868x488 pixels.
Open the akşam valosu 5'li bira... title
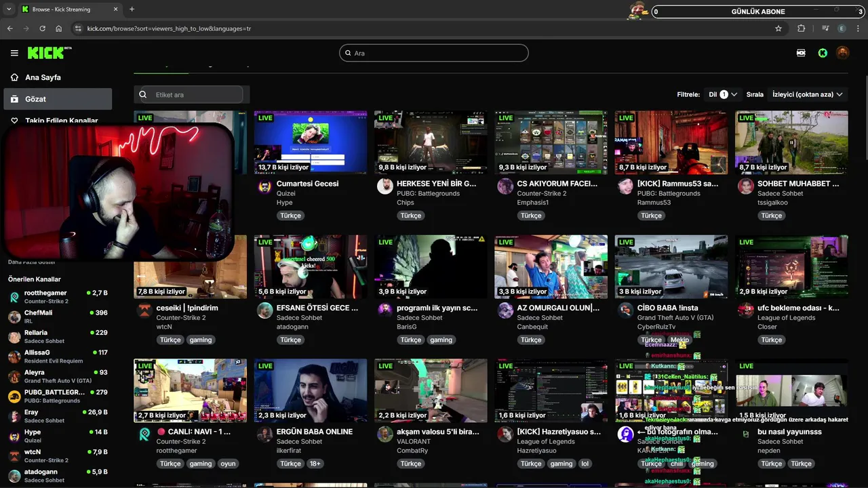click(438, 432)
